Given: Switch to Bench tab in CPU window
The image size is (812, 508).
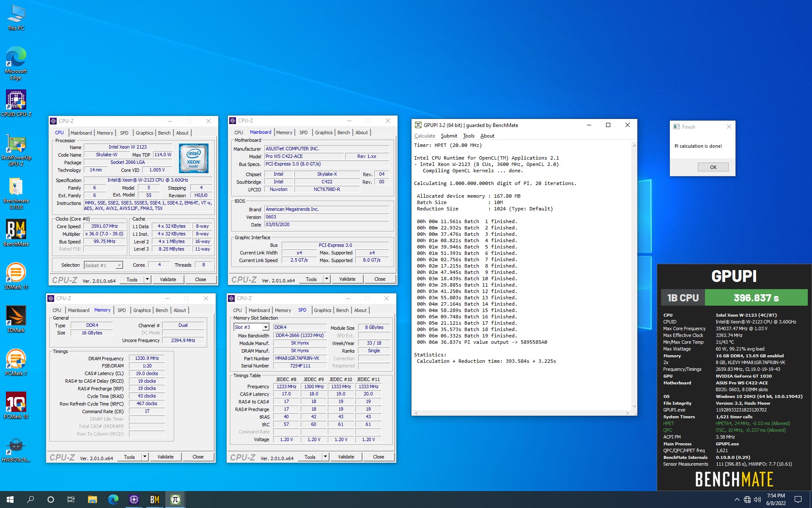Looking at the screenshot, I should [164, 133].
